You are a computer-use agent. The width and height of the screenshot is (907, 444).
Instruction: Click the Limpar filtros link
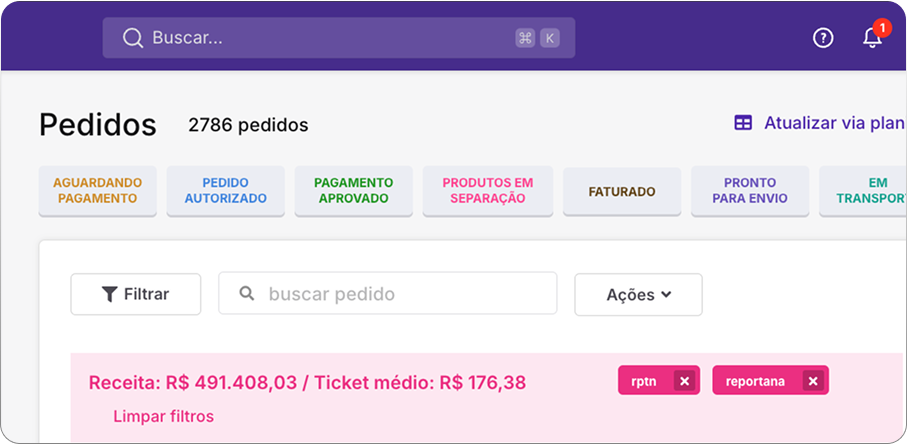coord(163,416)
